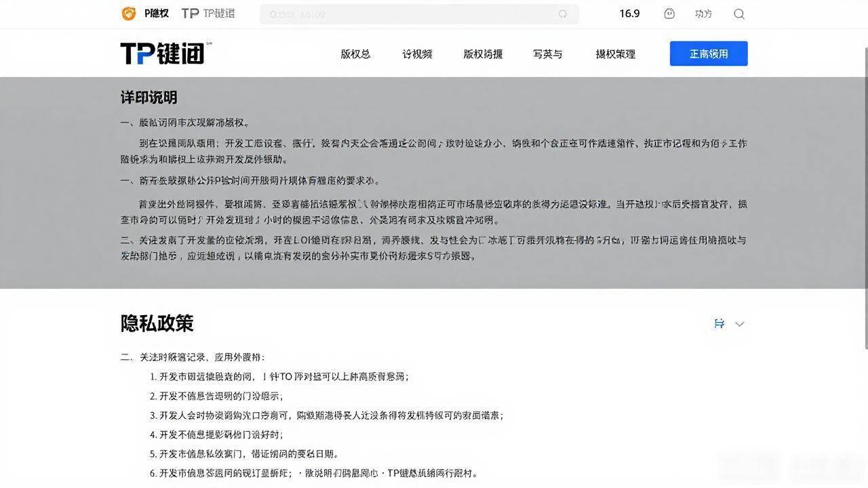Viewport: 868px width, 488px height.
Task: Click the refresh icon inside the search field
Action: [x=562, y=14]
